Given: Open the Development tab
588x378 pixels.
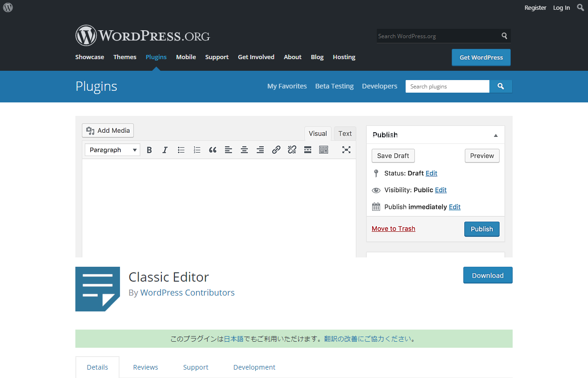Looking at the screenshot, I should (254, 367).
